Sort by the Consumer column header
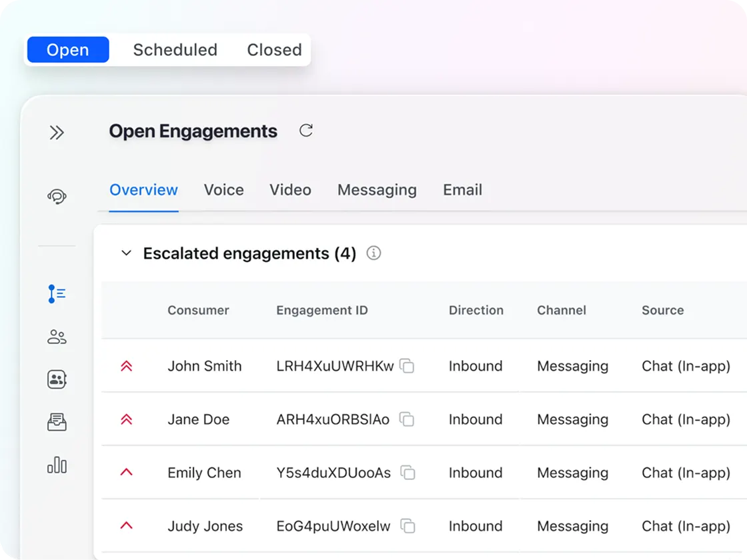This screenshot has height=560, width=747. [198, 310]
